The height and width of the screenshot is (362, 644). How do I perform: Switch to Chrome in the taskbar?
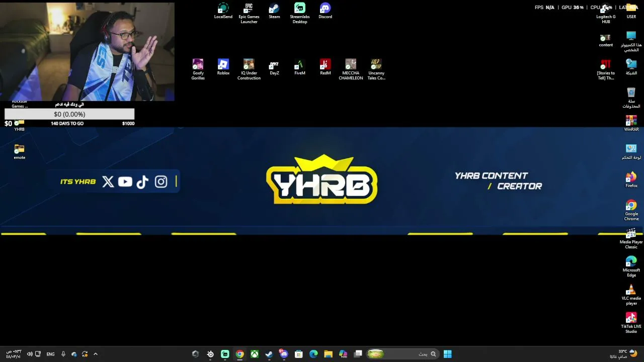(x=239, y=354)
